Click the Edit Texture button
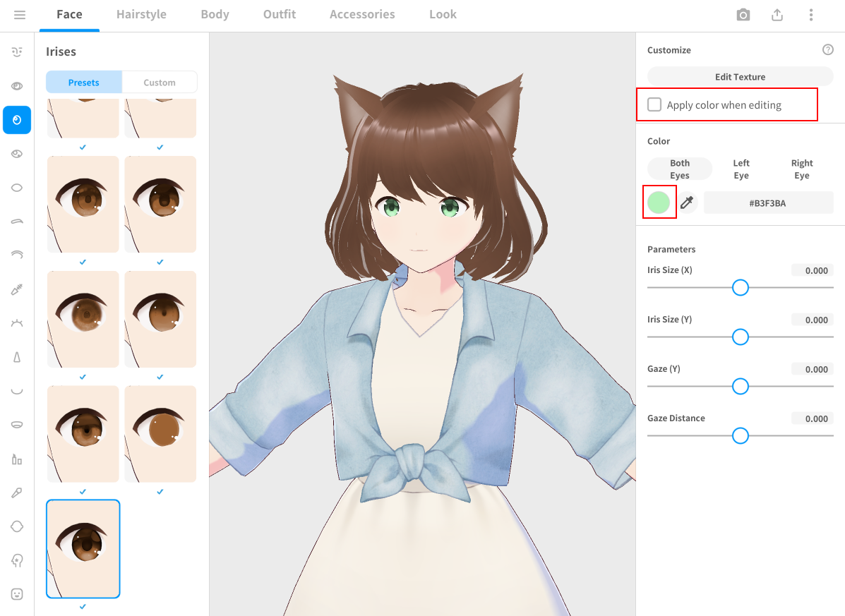This screenshot has width=845, height=616. (x=740, y=77)
